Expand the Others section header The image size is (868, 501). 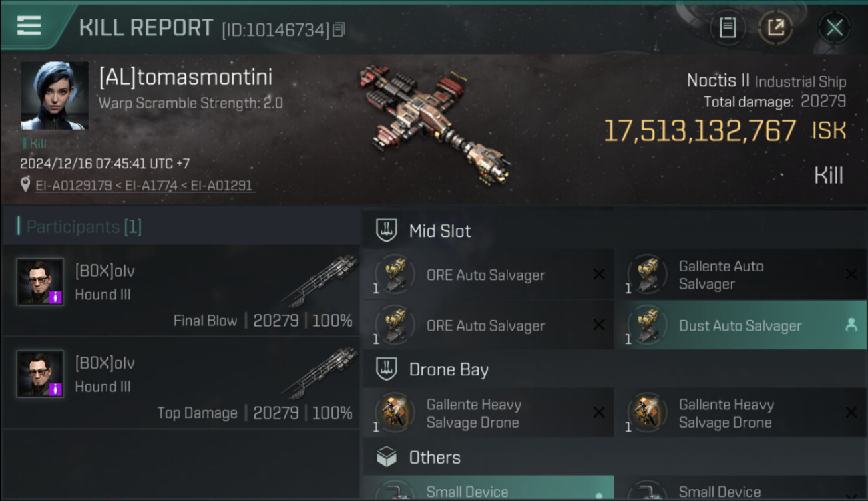click(434, 458)
